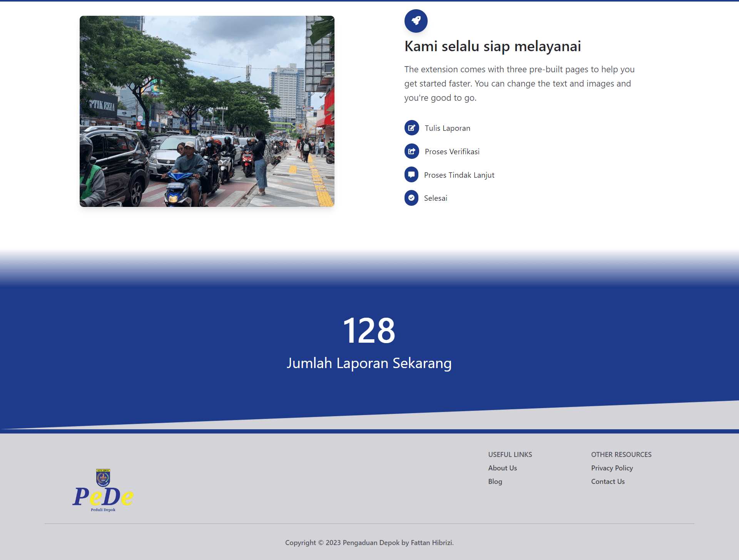Open the About Us link

click(x=502, y=468)
